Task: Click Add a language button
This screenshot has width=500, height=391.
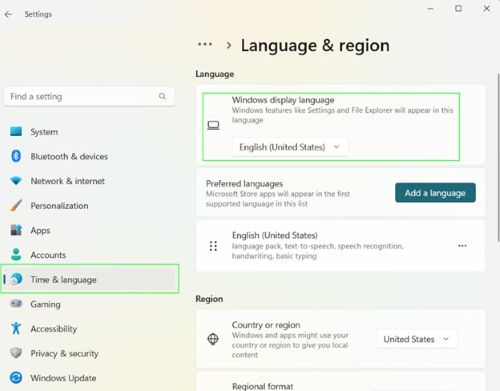Action: coord(435,192)
